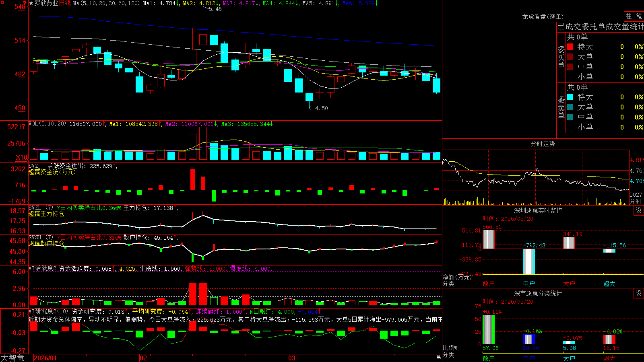Click the 2026/01 timeline date marker
This screenshot has height=362, width=644.
[x=45, y=358]
